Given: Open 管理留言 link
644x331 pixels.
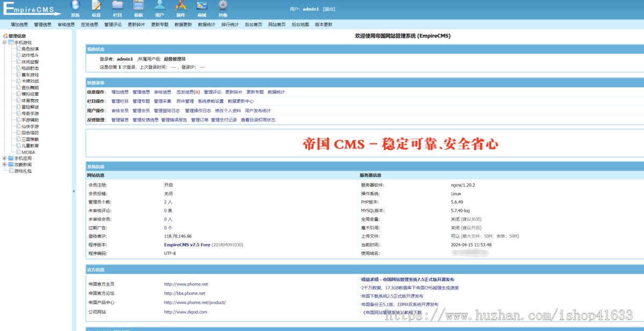Looking at the screenshot, I should [x=120, y=120].
